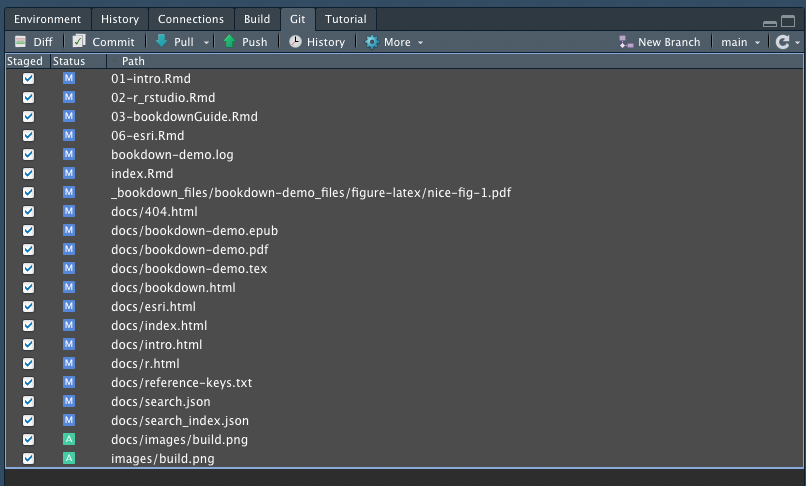Maximize the Git pane

click(788, 21)
